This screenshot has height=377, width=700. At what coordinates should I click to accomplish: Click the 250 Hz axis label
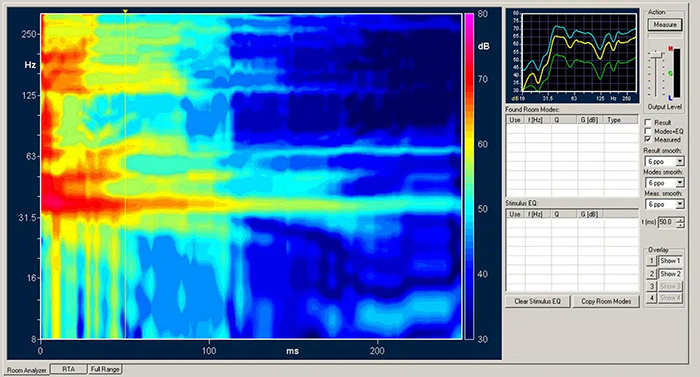29,34
